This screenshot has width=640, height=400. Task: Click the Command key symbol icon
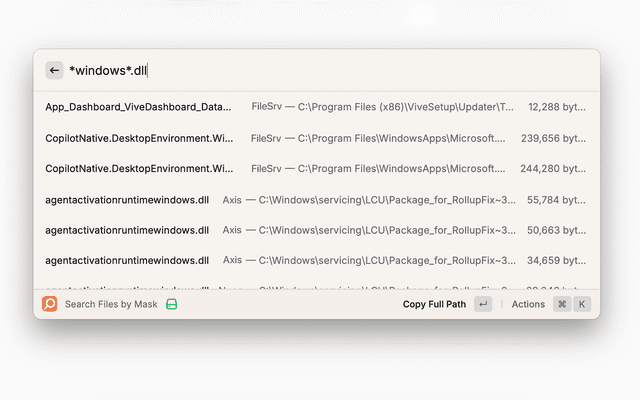562,304
